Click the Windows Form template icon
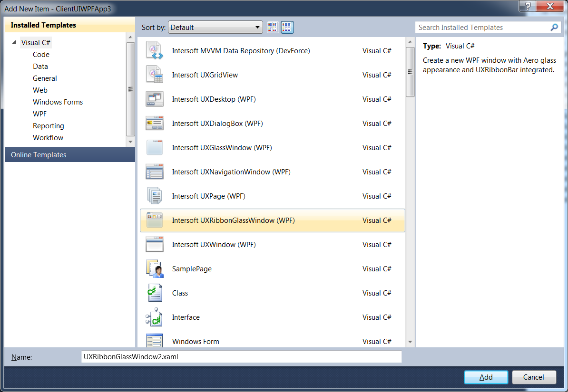568x392 pixels. pos(155,341)
